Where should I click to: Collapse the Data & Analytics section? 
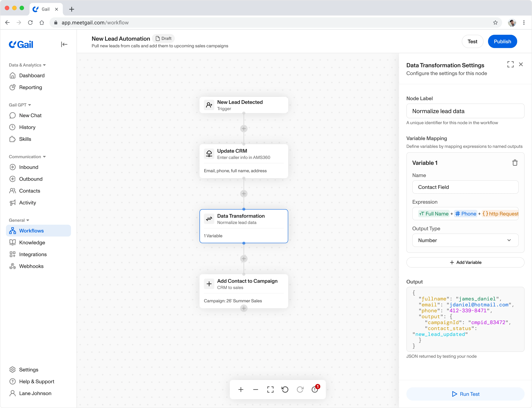tap(27, 65)
